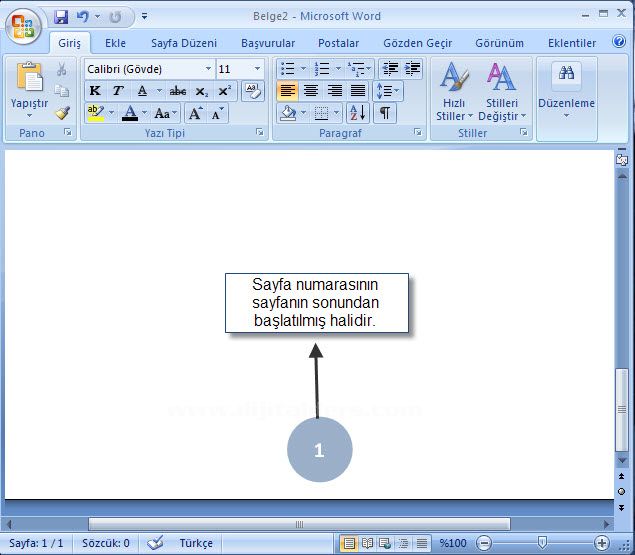Toggle italic (T) formatting
The height and width of the screenshot is (555, 635).
click(x=118, y=91)
